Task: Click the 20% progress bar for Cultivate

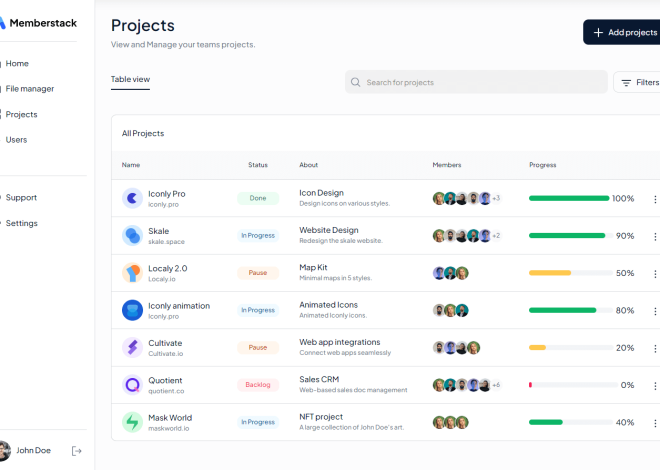Action: click(571, 348)
